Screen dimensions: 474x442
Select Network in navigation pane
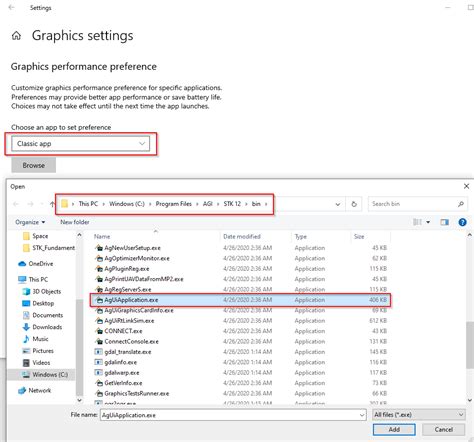click(x=35, y=390)
